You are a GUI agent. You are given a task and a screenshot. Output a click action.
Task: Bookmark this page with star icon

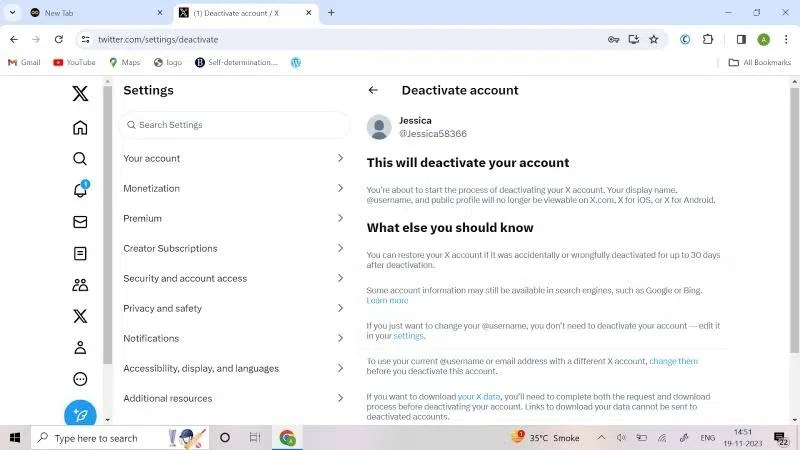(654, 39)
